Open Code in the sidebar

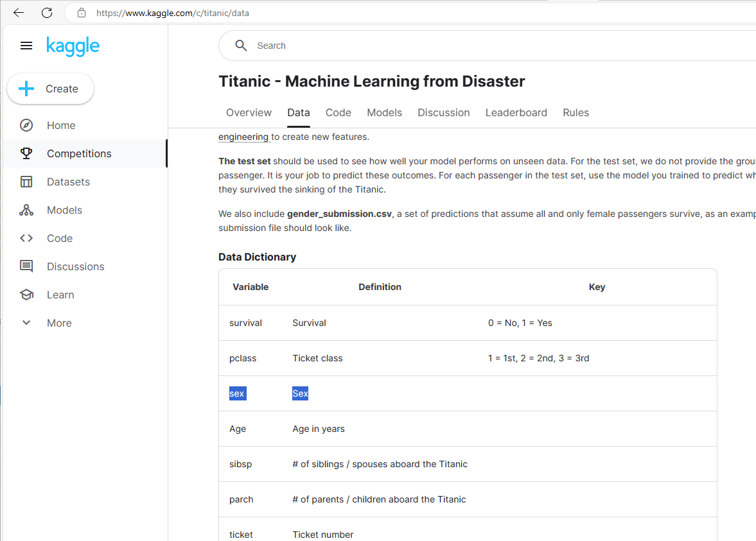click(60, 238)
